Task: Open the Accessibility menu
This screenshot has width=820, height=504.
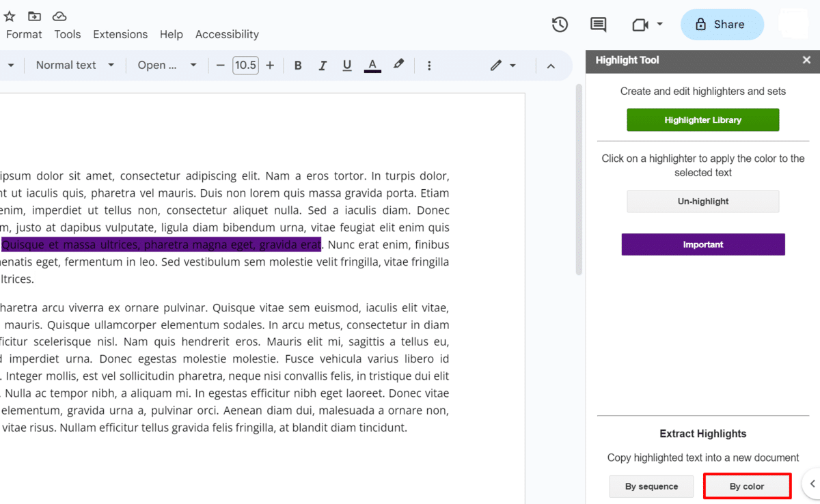Action: [227, 34]
